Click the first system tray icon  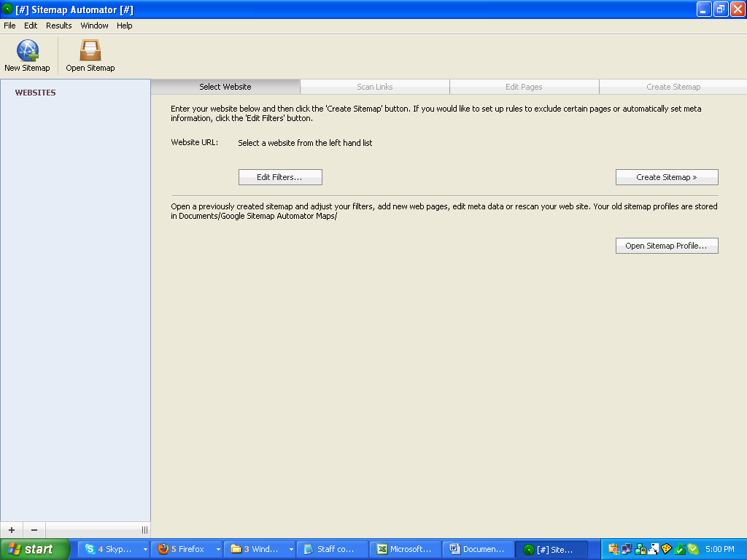tap(614, 549)
